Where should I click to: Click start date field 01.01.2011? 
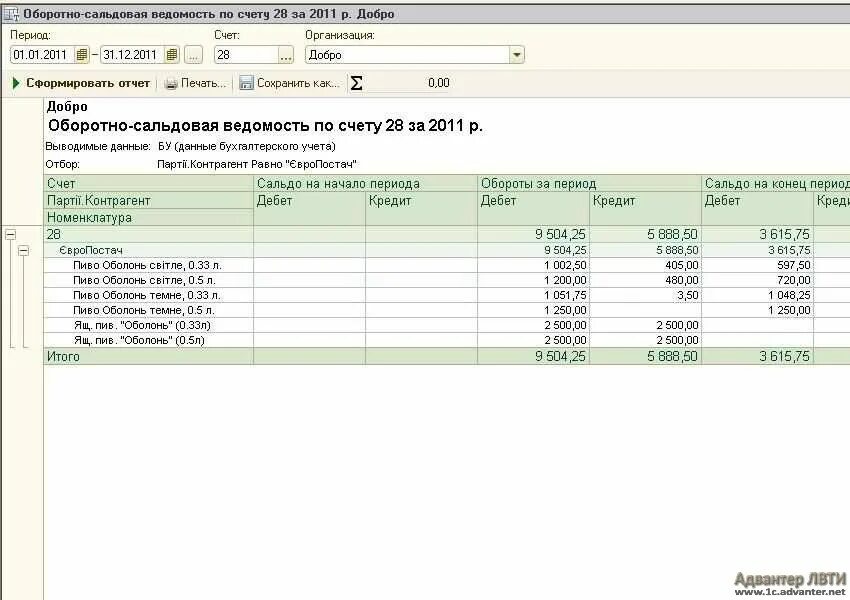pos(43,55)
